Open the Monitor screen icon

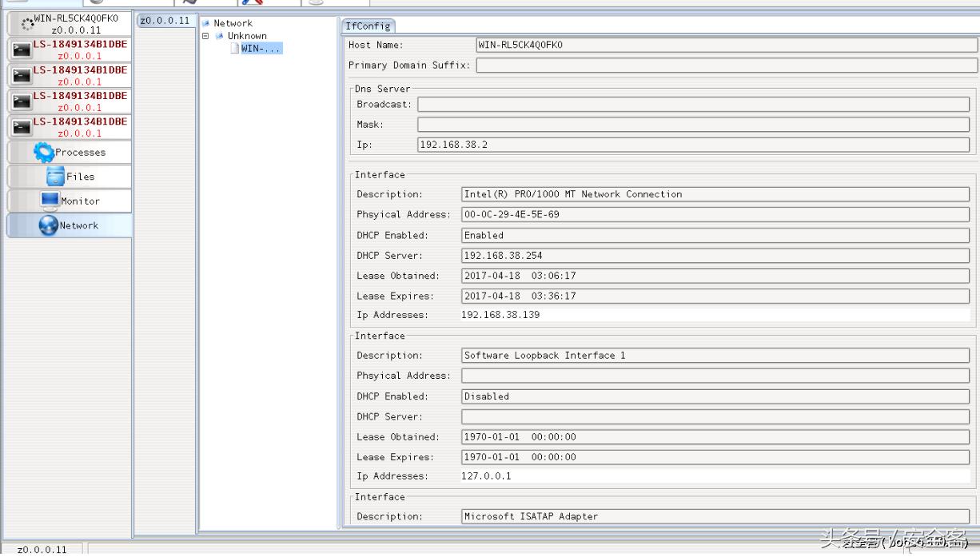pos(50,201)
